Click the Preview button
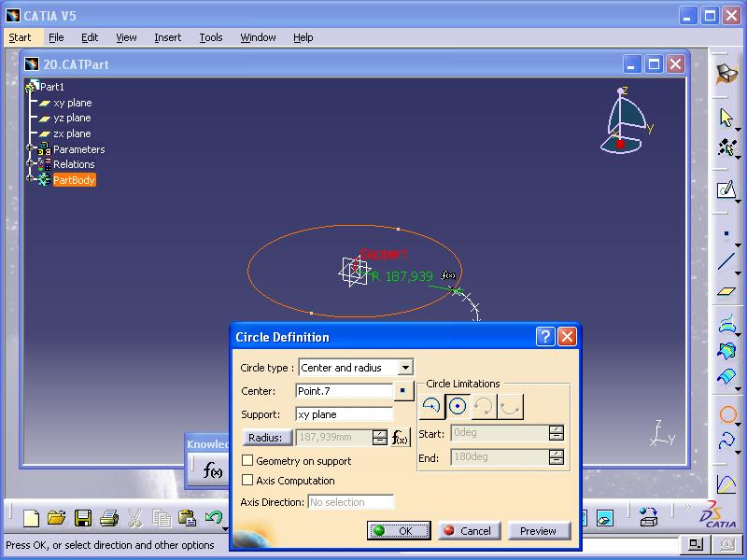Image resolution: width=747 pixels, height=560 pixels. [538, 531]
